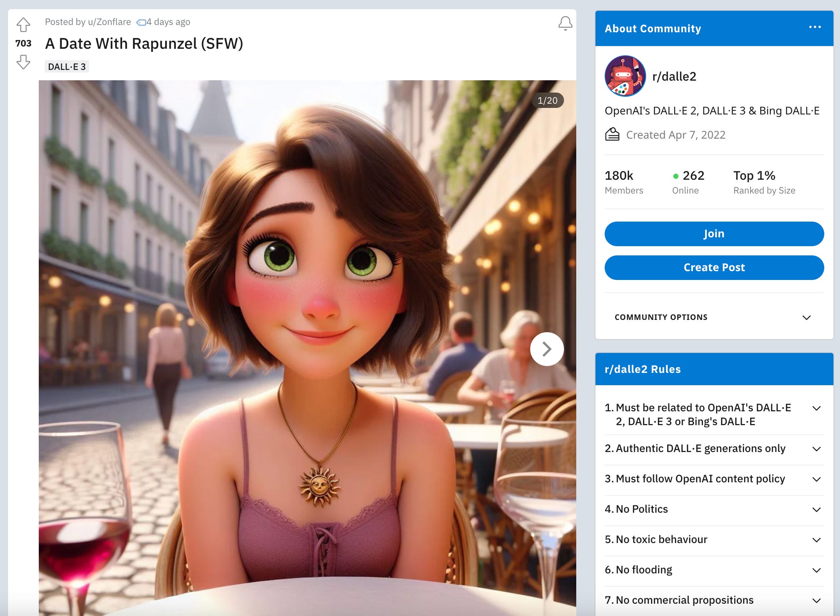The height and width of the screenshot is (616, 840).
Task: Expand Community Options section
Action: tap(806, 317)
